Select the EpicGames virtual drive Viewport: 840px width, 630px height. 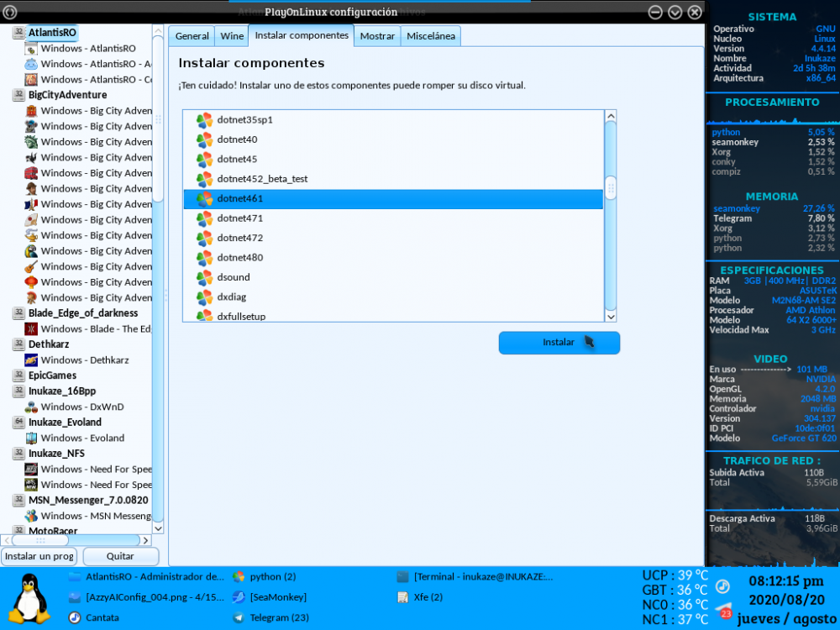[52, 375]
